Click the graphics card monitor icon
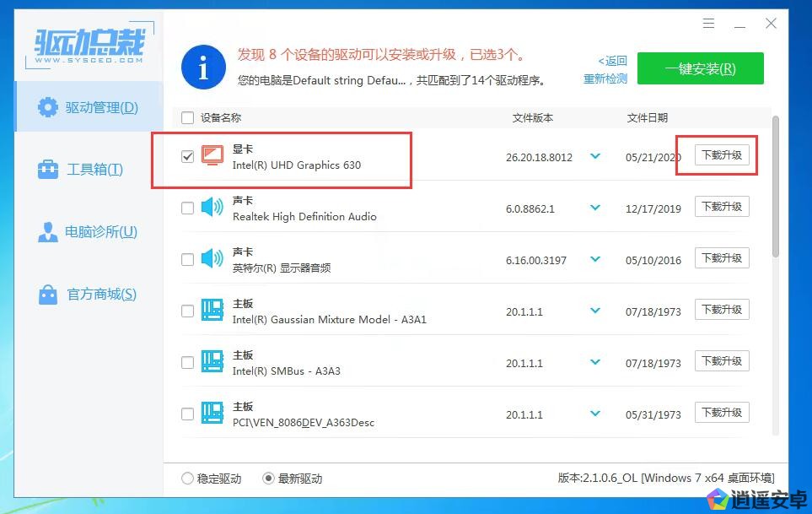The image size is (812, 514). 212,156
